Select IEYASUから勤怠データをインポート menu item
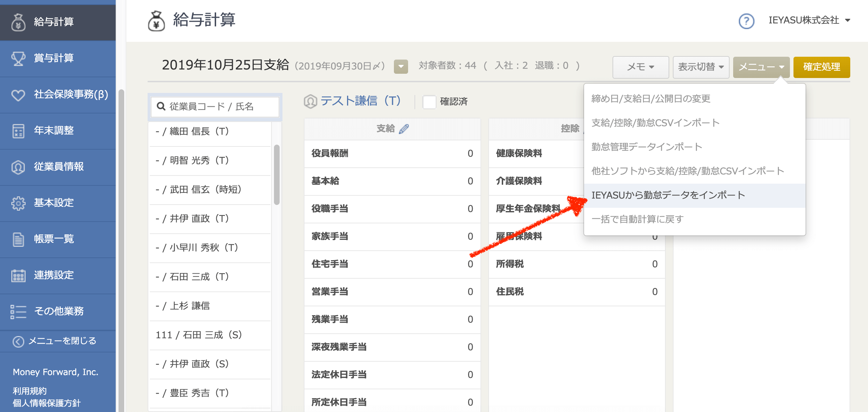This screenshot has height=412, width=868. click(x=670, y=195)
